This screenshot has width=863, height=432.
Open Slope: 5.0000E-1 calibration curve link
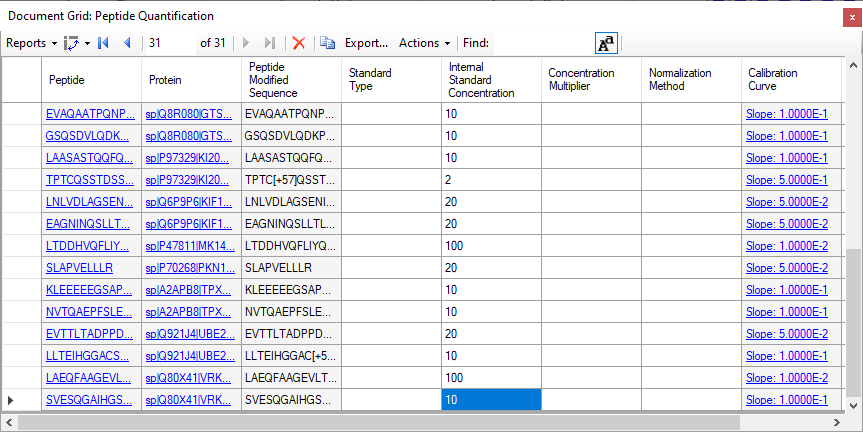(x=786, y=180)
